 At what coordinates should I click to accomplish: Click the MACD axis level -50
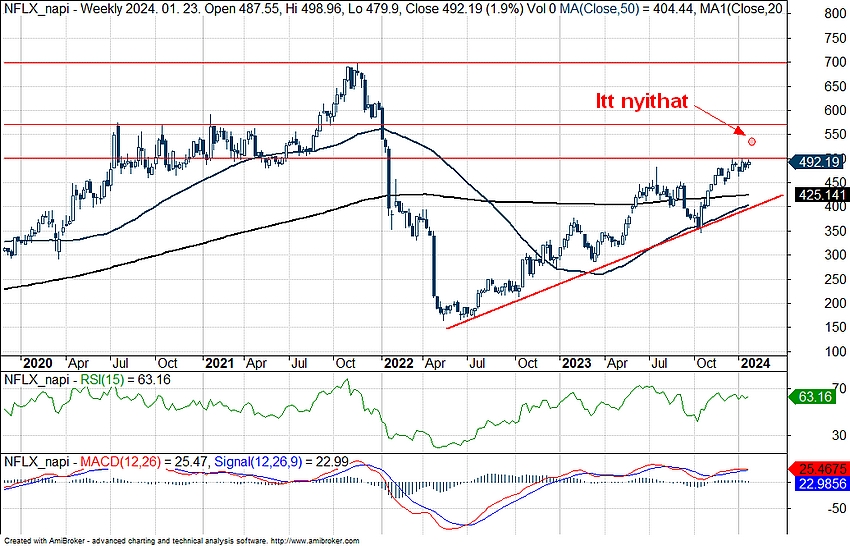point(835,508)
